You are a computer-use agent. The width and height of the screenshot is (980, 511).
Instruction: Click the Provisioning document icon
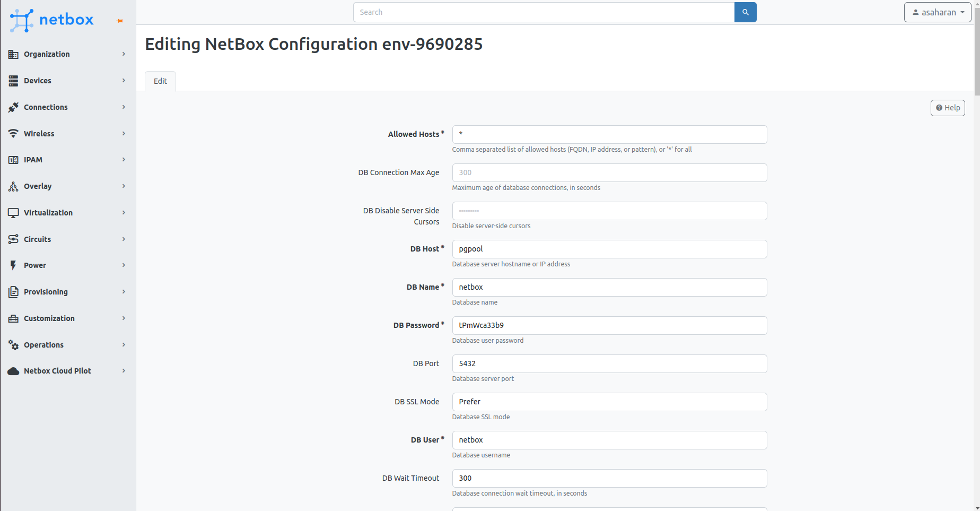pos(13,292)
